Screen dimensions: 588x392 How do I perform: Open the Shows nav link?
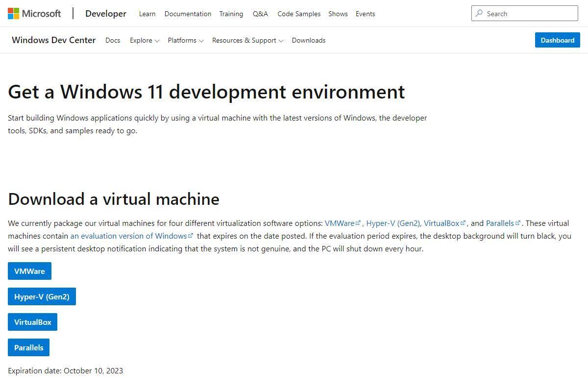pos(338,14)
